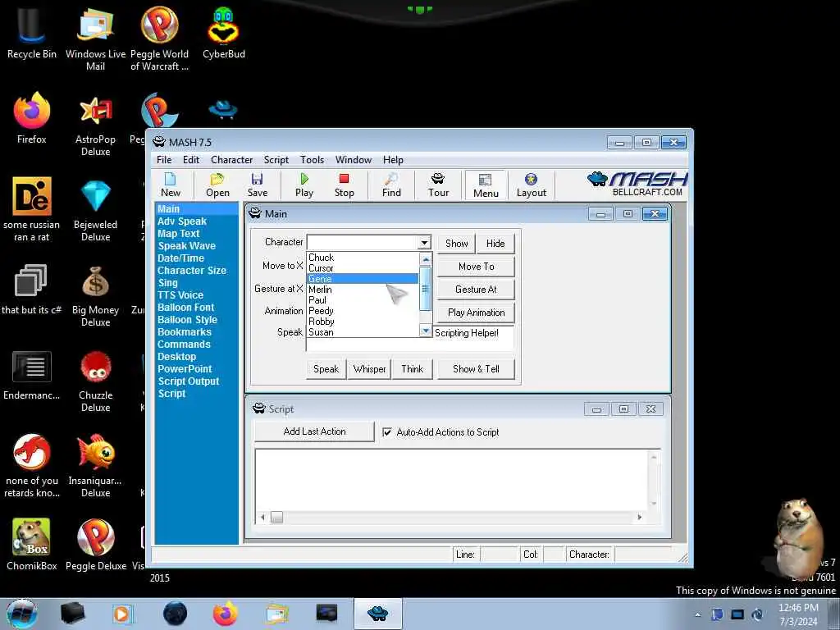This screenshot has width=840, height=630.
Task: Choose Peedy from character list
Action: point(362,311)
